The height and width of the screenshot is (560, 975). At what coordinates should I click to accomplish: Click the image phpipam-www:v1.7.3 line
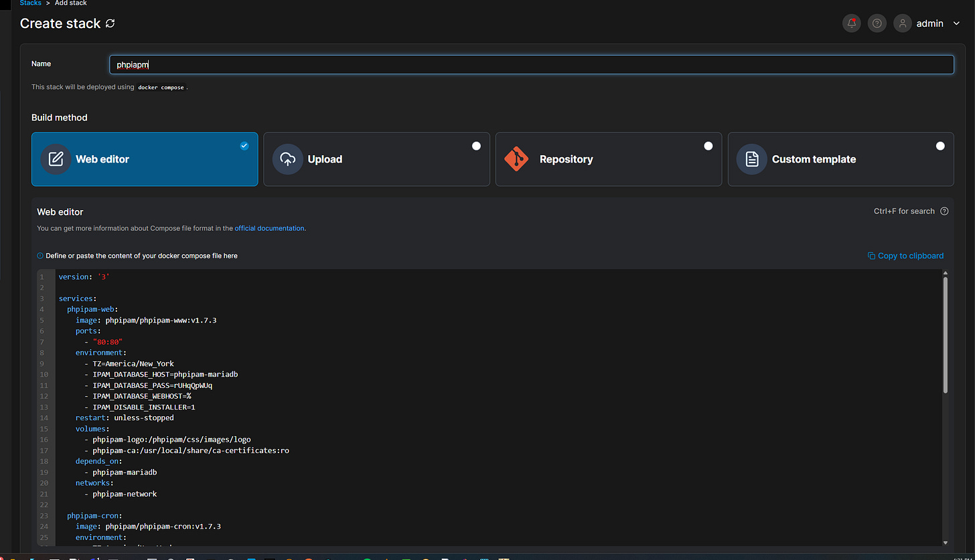146,320
